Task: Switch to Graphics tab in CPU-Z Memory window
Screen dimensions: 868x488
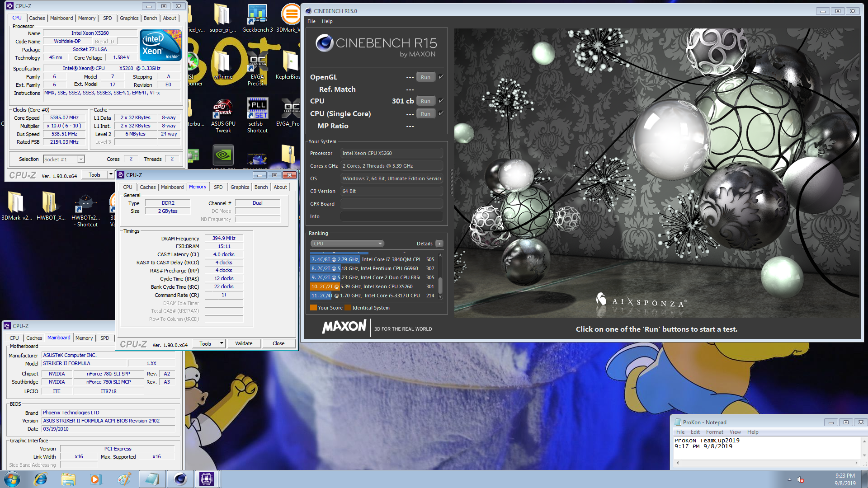Action: (x=240, y=187)
